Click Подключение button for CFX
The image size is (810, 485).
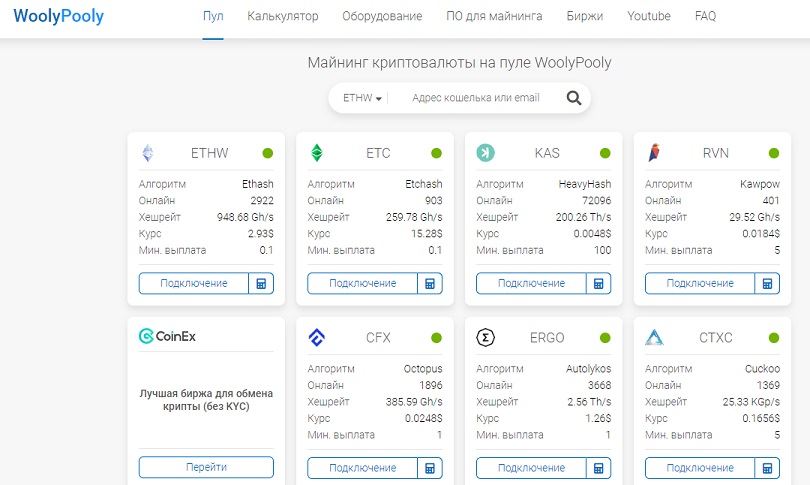coord(363,468)
